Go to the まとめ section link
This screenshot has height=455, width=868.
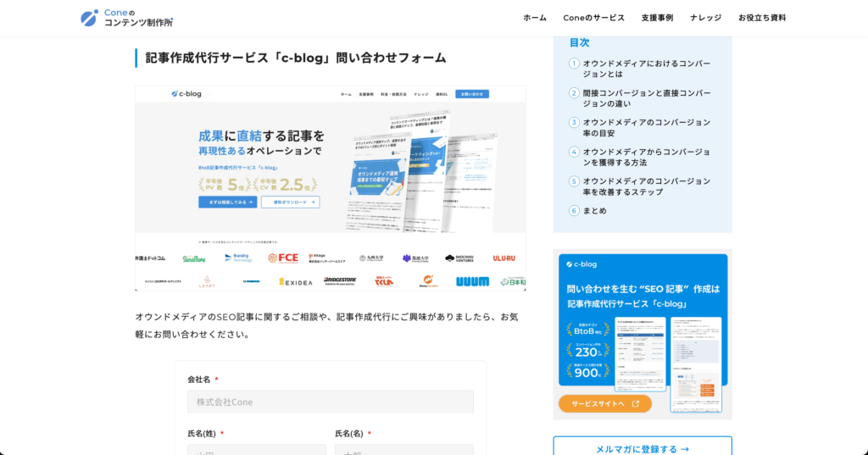click(594, 211)
